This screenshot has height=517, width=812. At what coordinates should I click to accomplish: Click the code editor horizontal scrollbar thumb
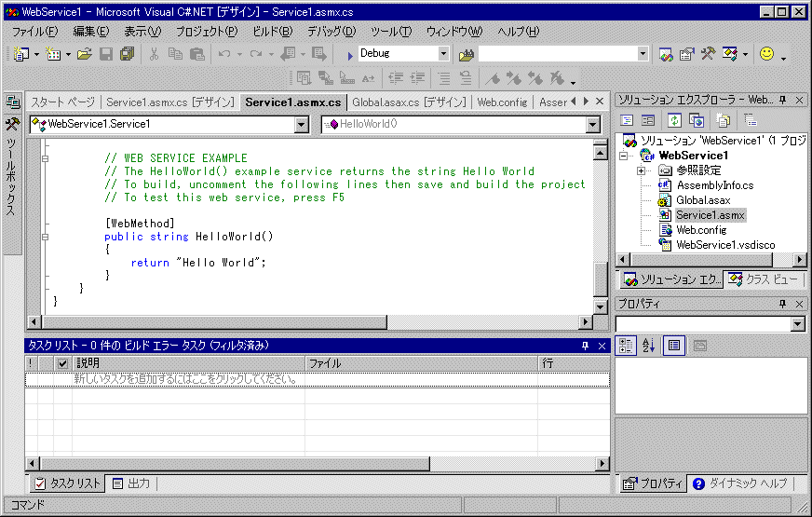point(214,322)
